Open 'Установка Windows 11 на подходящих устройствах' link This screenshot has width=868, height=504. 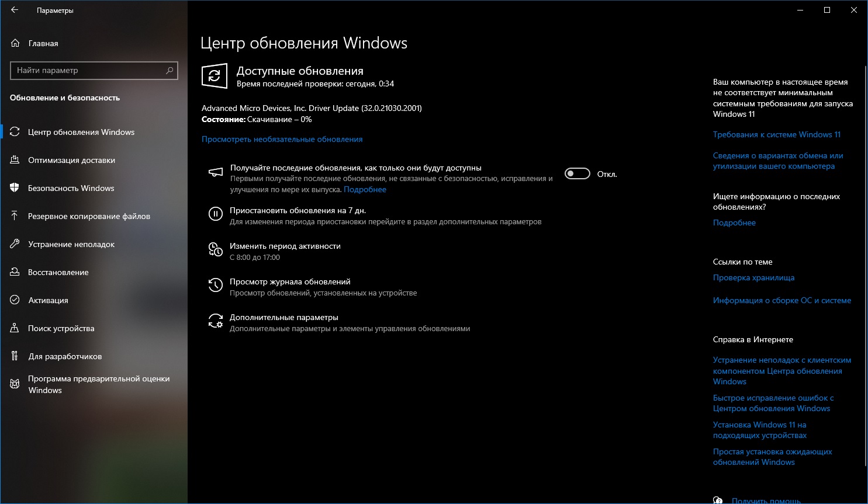click(760, 430)
